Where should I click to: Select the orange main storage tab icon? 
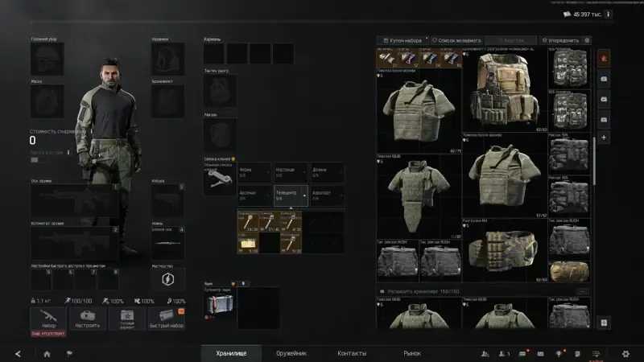point(604,59)
